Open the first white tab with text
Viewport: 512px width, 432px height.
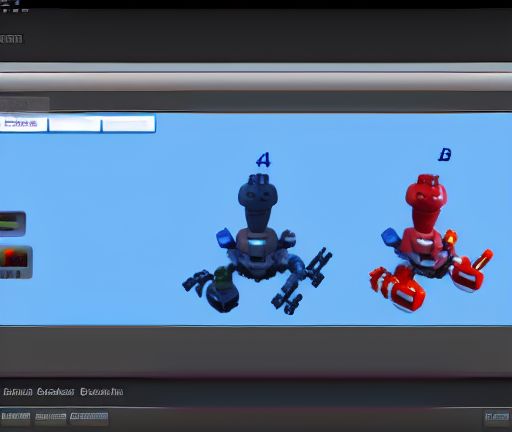(x=23, y=124)
